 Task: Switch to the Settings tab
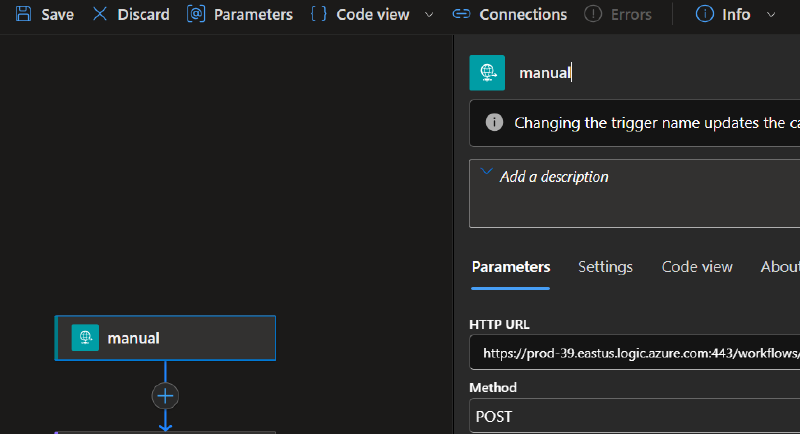(x=605, y=267)
